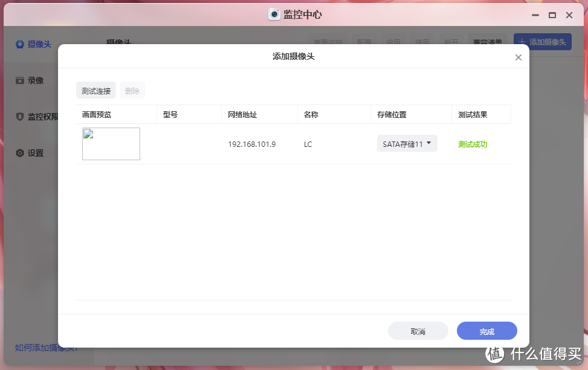Open the 摄像头 section icon in sidebar
588x370 pixels.
point(20,44)
